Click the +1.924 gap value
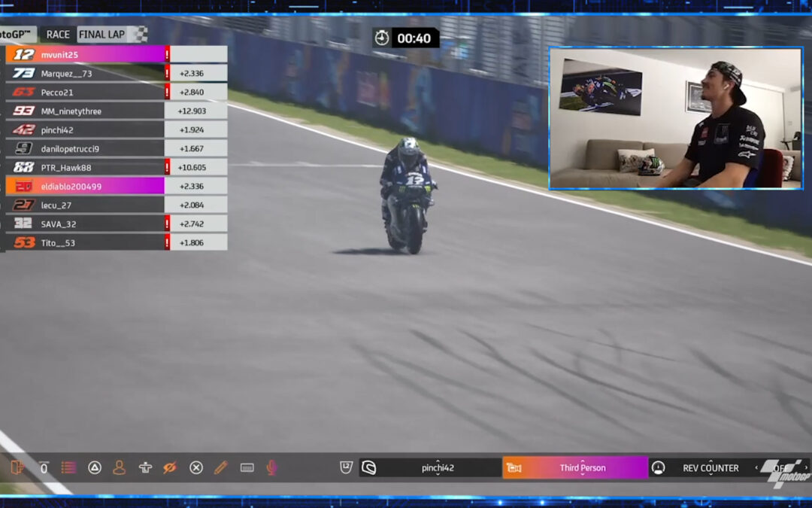Viewport: 812px width, 508px height. tap(192, 129)
